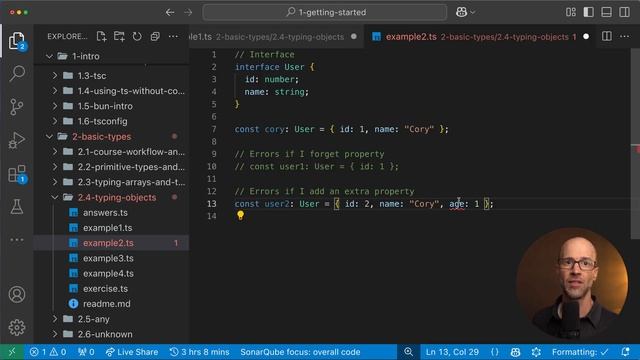Switch to the example1.ts editor tab
Viewport: 640px width, 360px height.
[x=276, y=37]
